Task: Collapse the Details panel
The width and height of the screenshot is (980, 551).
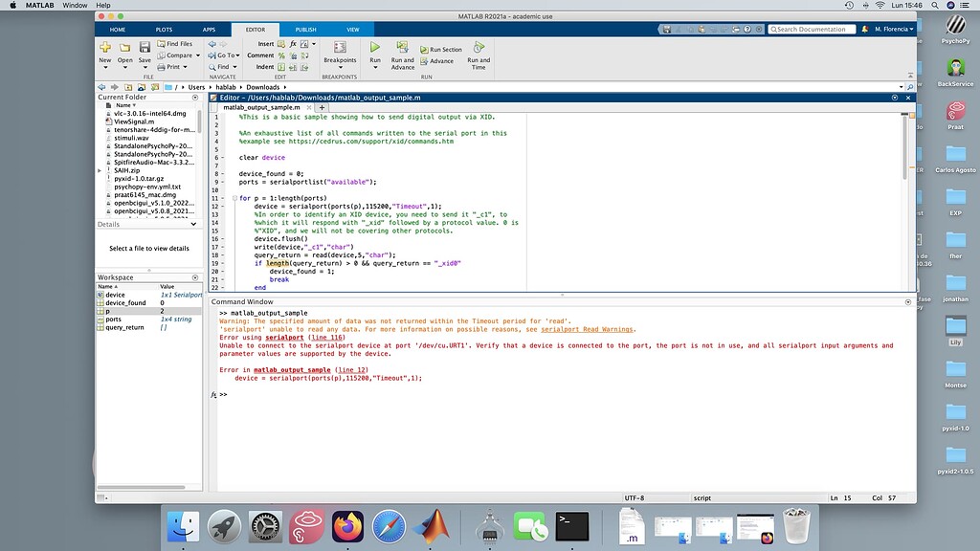Action: [194, 224]
